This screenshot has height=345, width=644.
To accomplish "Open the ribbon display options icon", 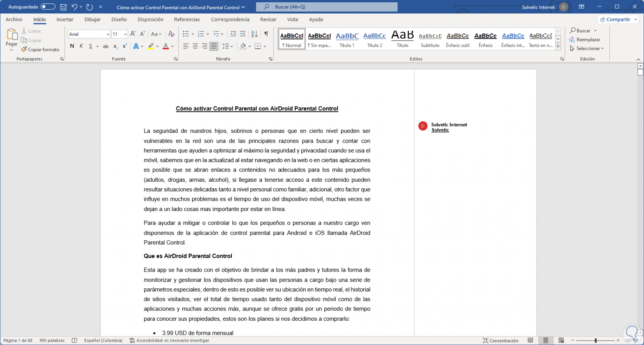I will (x=582, y=7).
